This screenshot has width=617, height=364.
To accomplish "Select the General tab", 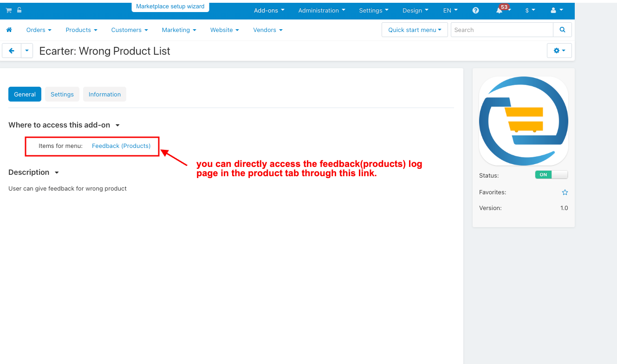I will pyautogui.click(x=25, y=94).
